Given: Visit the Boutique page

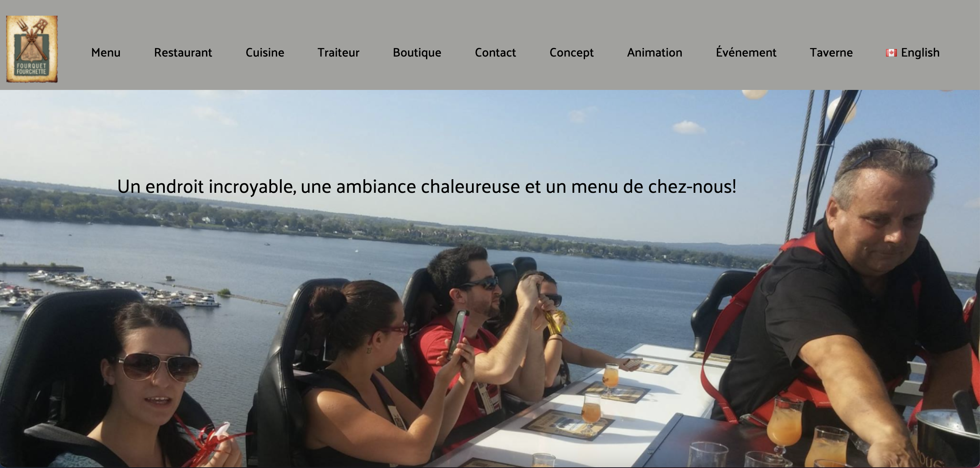Looking at the screenshot, I should (x=417, y=52).
